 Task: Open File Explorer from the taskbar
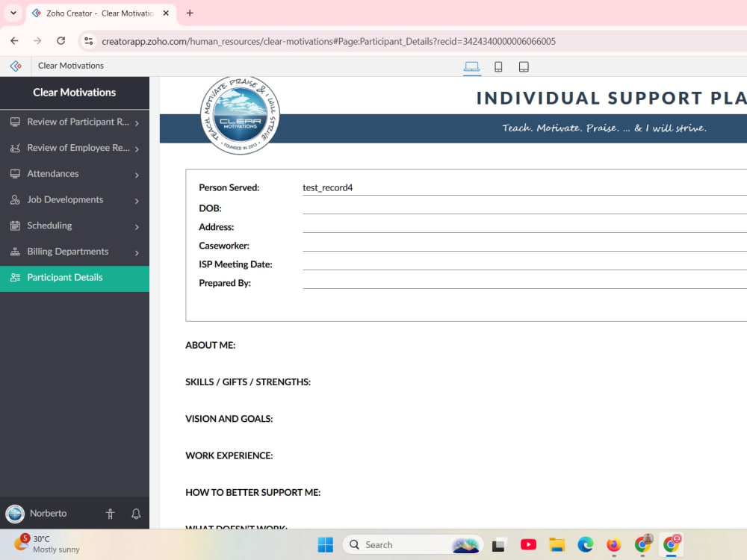557,545
